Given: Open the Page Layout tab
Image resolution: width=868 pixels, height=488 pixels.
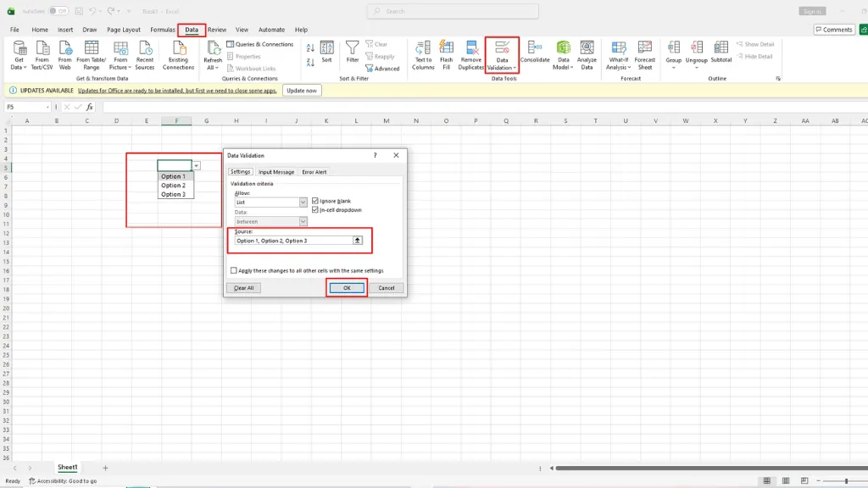Looking at the screenshot, I should (124, 30).
